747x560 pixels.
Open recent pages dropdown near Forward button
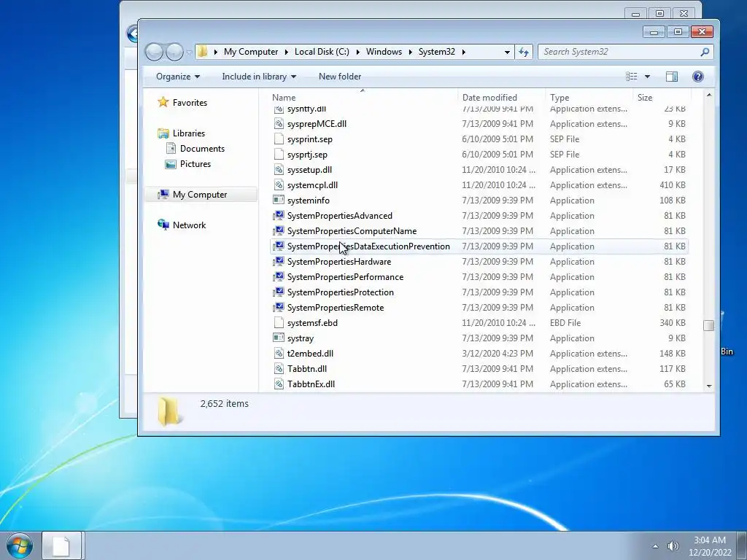(189, 52)
